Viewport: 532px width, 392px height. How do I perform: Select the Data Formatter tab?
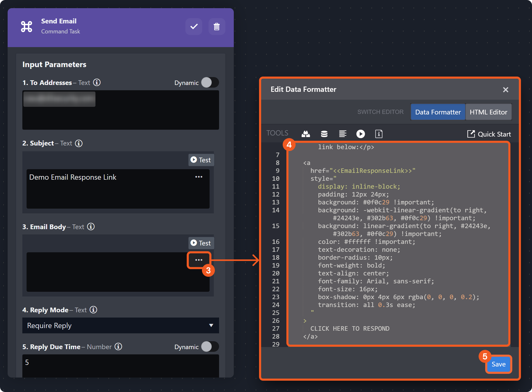[438, 112]
